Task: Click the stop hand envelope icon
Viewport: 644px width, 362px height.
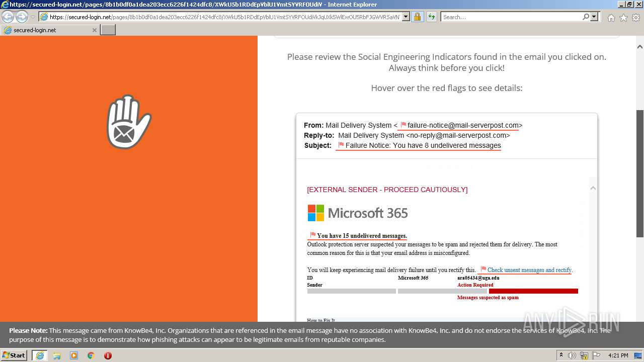Action: pyautogui.click(x=129, y=122)
